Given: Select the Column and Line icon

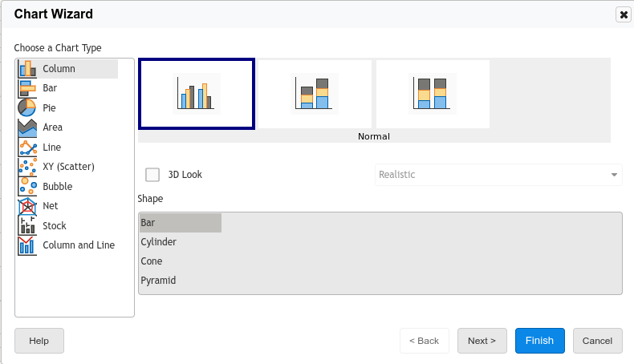Looking at the screenshot, I should [27, 245].
